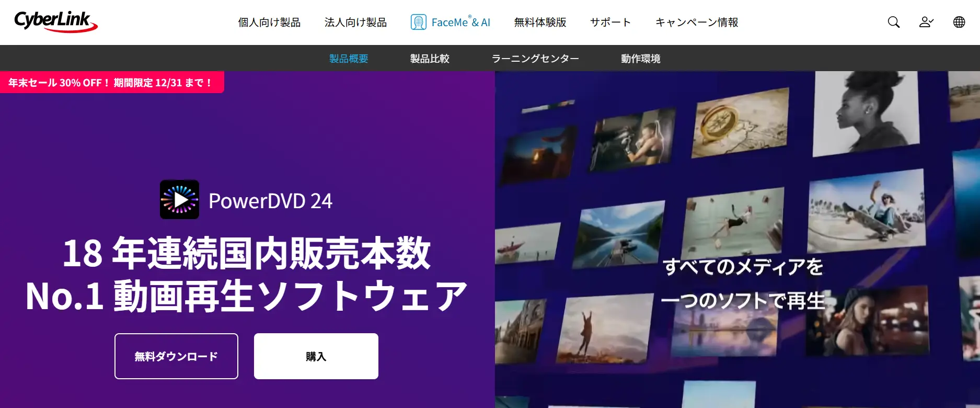Click the 購入 button

316,356
